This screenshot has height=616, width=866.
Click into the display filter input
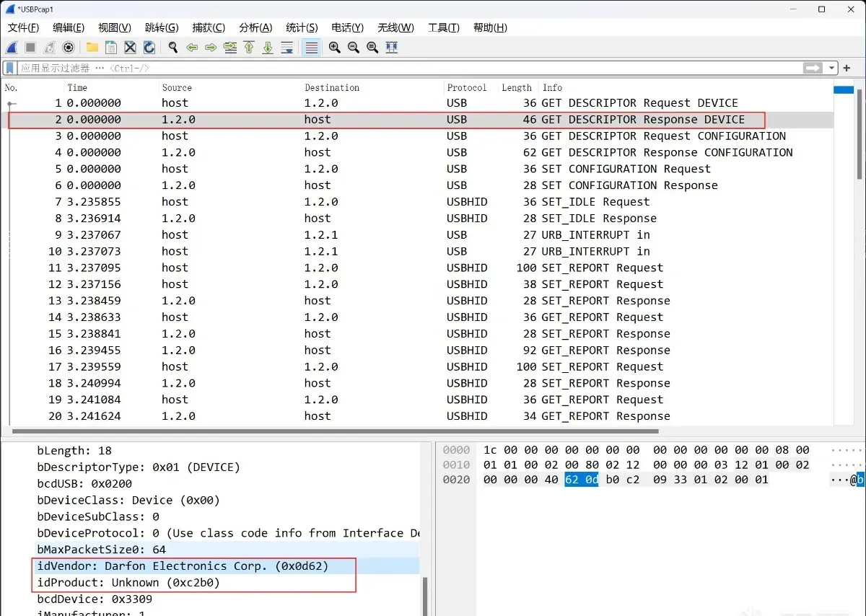tap(410, 68)
